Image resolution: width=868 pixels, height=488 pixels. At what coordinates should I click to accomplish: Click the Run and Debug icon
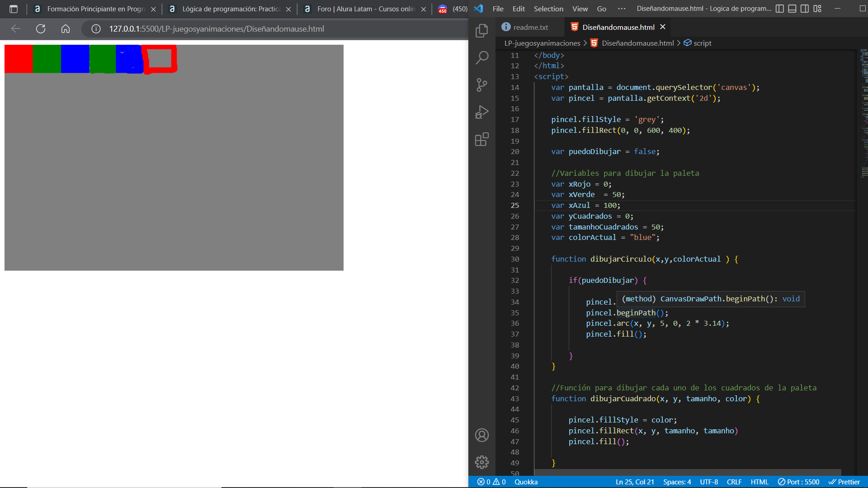(x=481, y=113)
